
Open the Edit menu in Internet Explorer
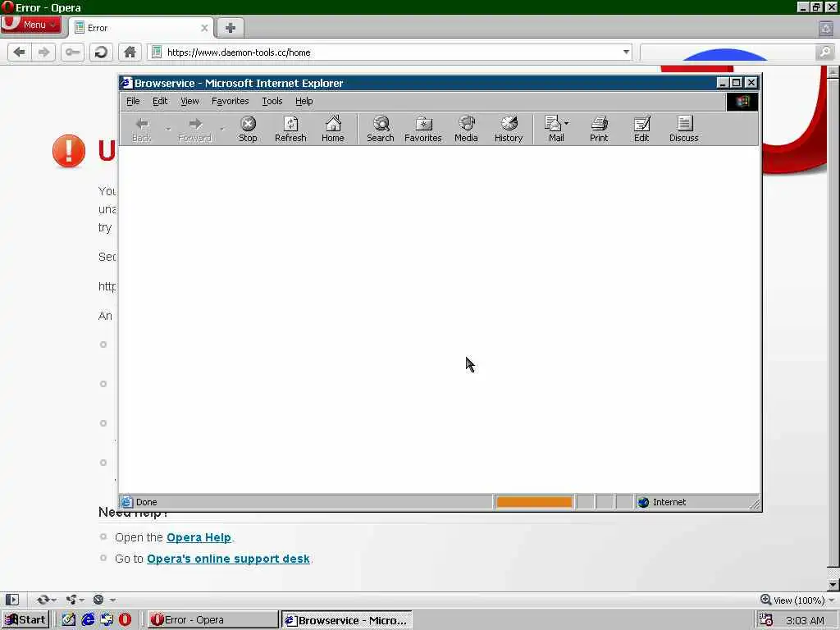(160, 101)
